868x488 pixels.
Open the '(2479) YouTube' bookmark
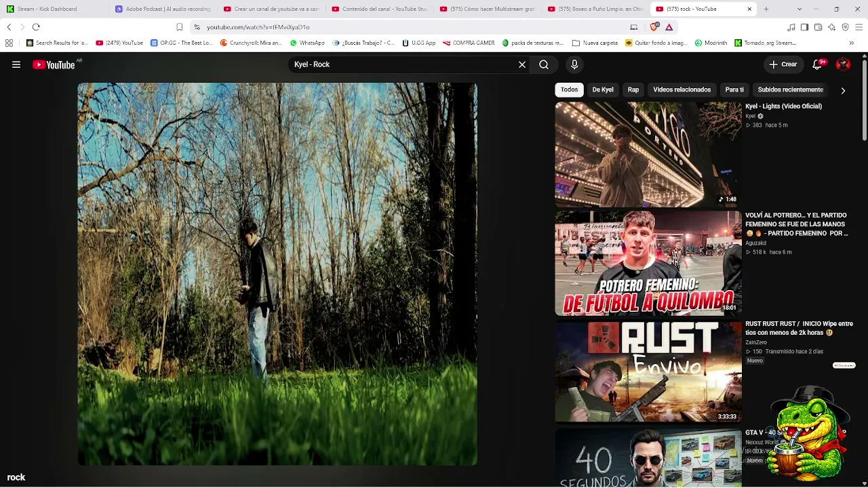[119, 43]
